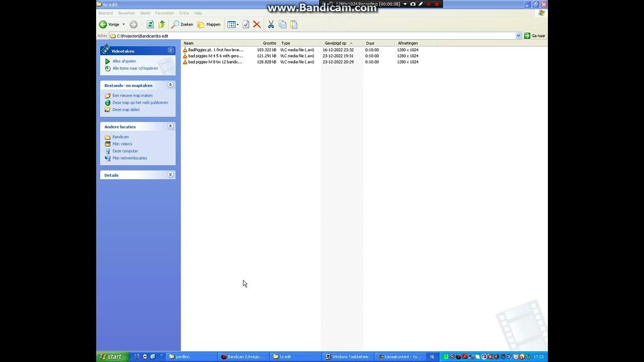Click date 23-12-2022 20:29
Viewport: 644px width, 362px height.
point(338,62)
